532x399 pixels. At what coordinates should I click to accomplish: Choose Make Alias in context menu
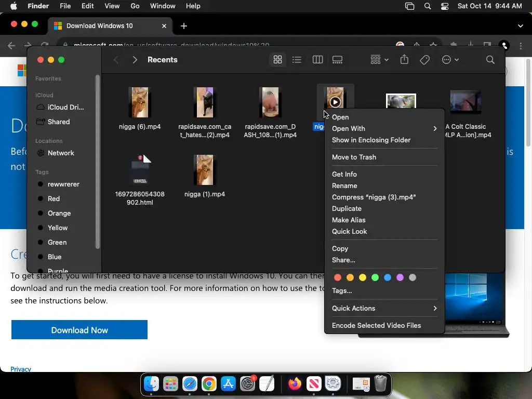(384, 220)
